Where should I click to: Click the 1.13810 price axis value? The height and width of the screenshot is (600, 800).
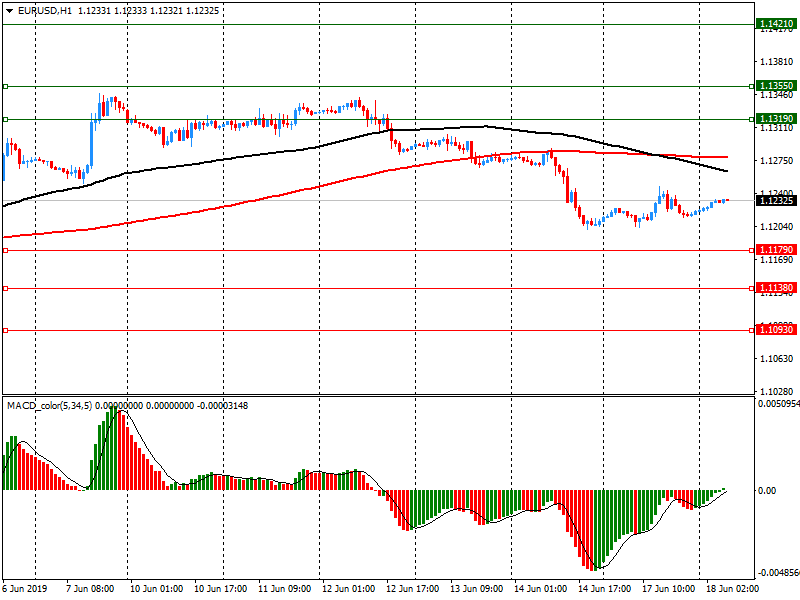click(777, 62)
